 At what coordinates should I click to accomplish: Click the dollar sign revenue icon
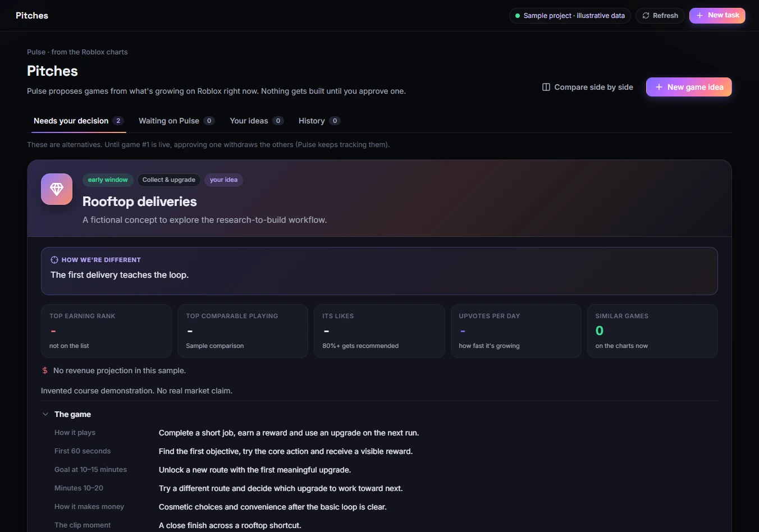pyautogui.click(x=45, y=370)
